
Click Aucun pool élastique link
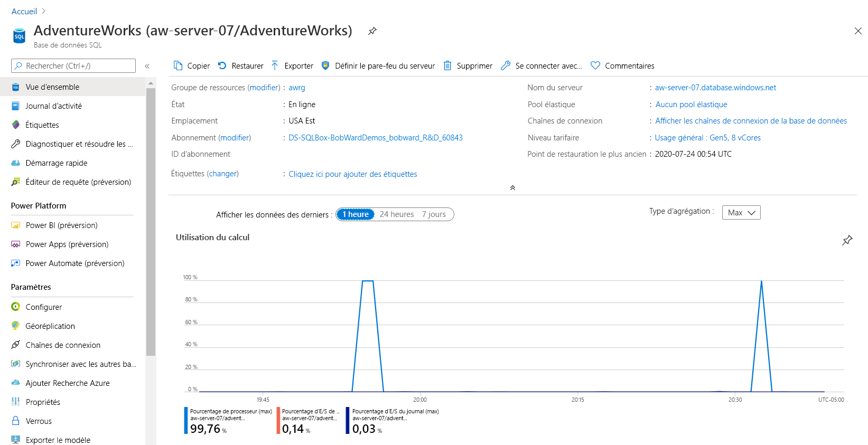[692, 105]
